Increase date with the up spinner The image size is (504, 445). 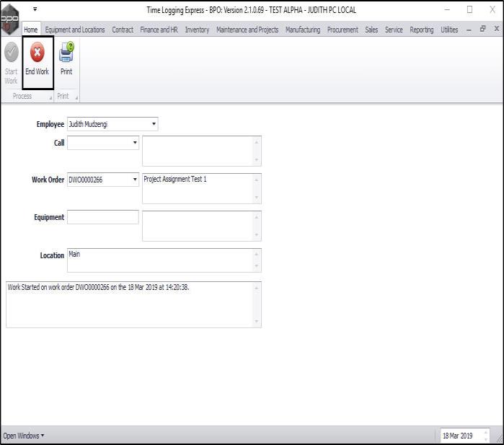point(486,433)
